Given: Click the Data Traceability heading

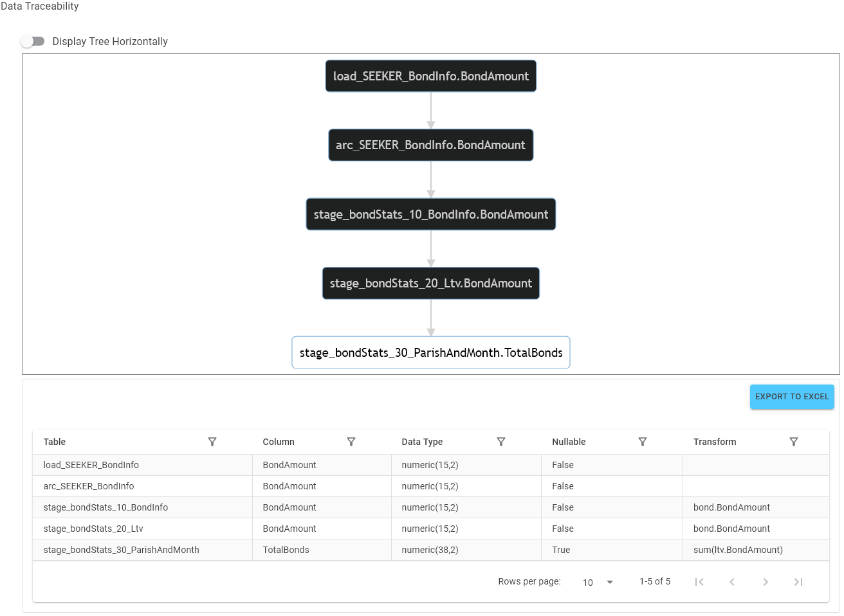Looking at the screenshot, I should (x=40, y=6).
